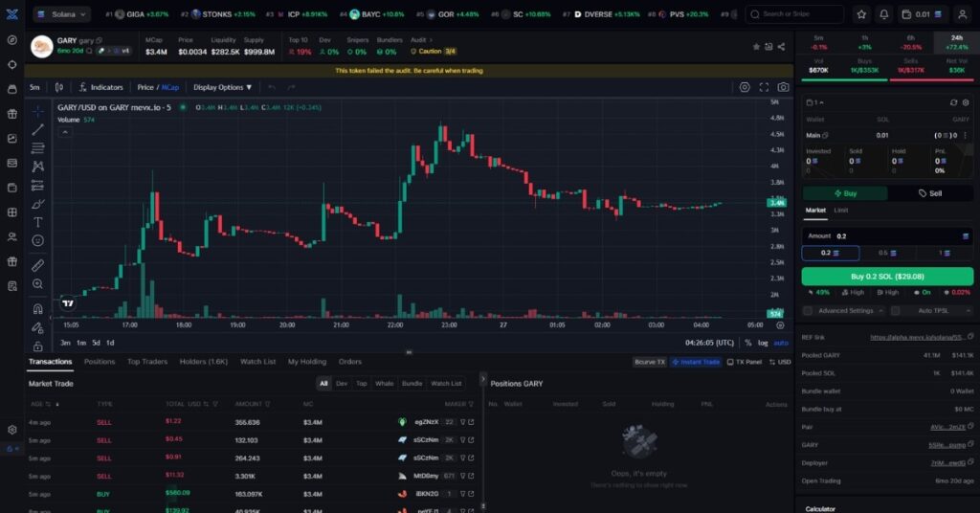Select the text annotation tool

[38, 222]
